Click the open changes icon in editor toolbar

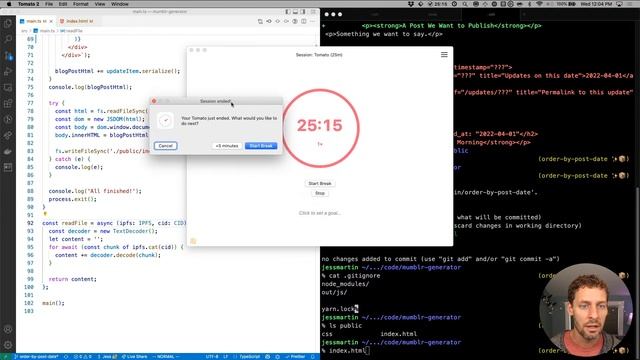pos(260,21)
